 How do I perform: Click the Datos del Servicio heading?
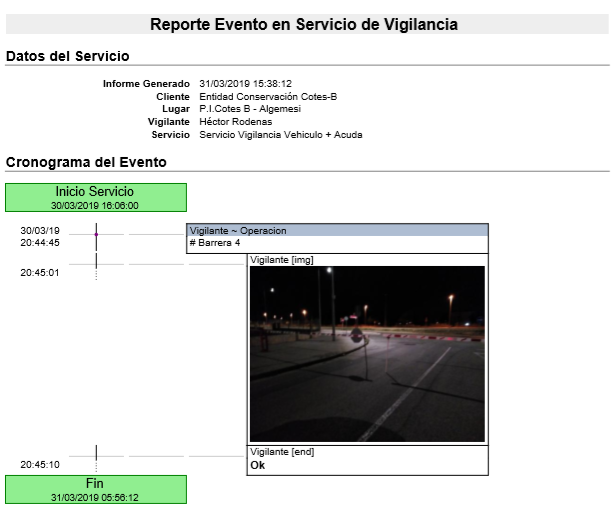click(x=68, y=56)
